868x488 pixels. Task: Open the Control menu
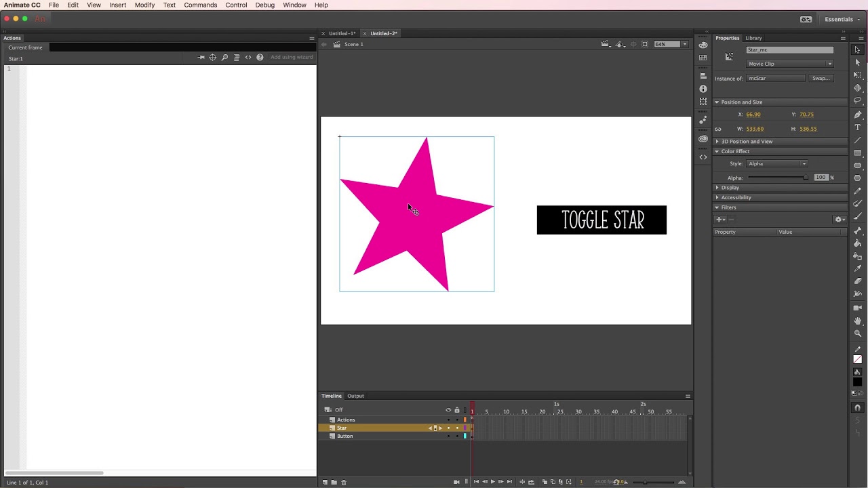[236, 5]
